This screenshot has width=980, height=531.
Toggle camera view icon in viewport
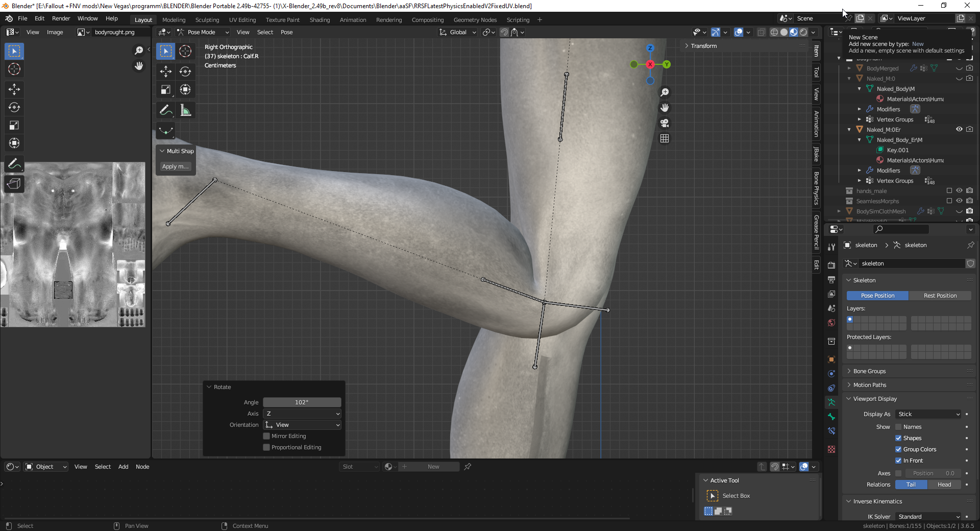(665, 123)
